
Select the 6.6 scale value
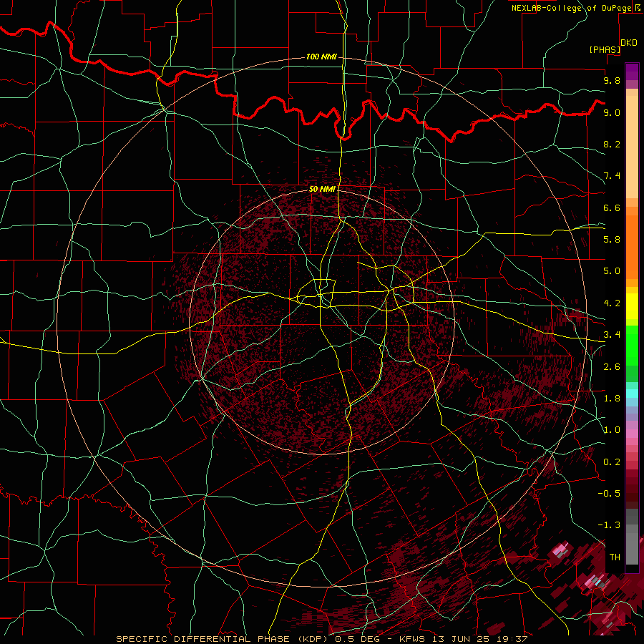coord(612,208)
